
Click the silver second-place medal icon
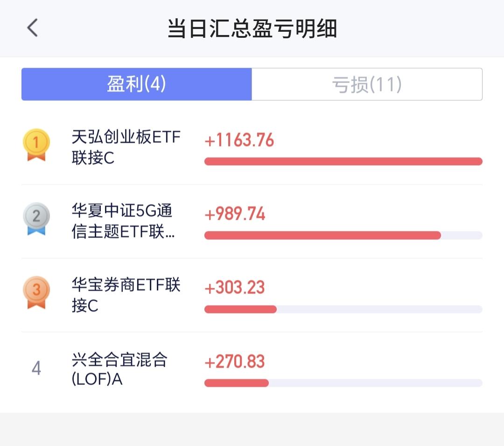[x=36, y=219]
